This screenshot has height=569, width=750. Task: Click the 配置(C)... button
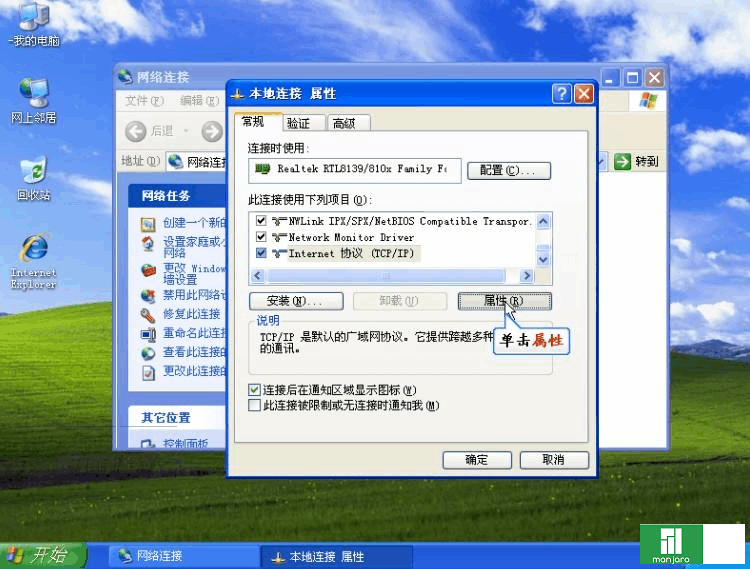[x=509, y=171]
